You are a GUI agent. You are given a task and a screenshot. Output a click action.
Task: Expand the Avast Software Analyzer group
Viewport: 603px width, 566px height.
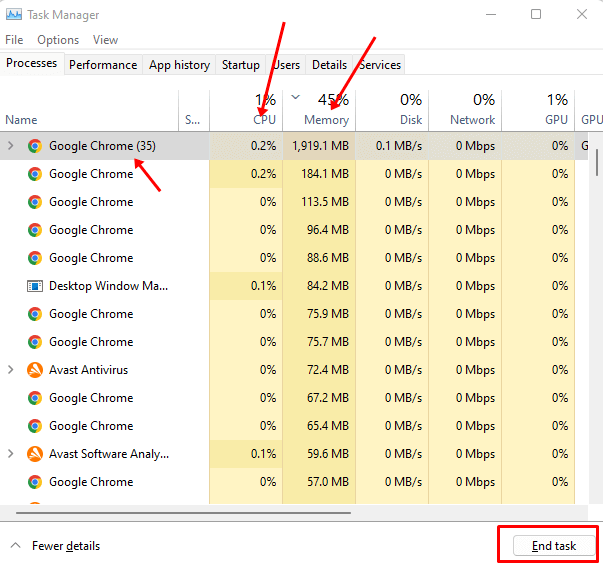point(11,454)
